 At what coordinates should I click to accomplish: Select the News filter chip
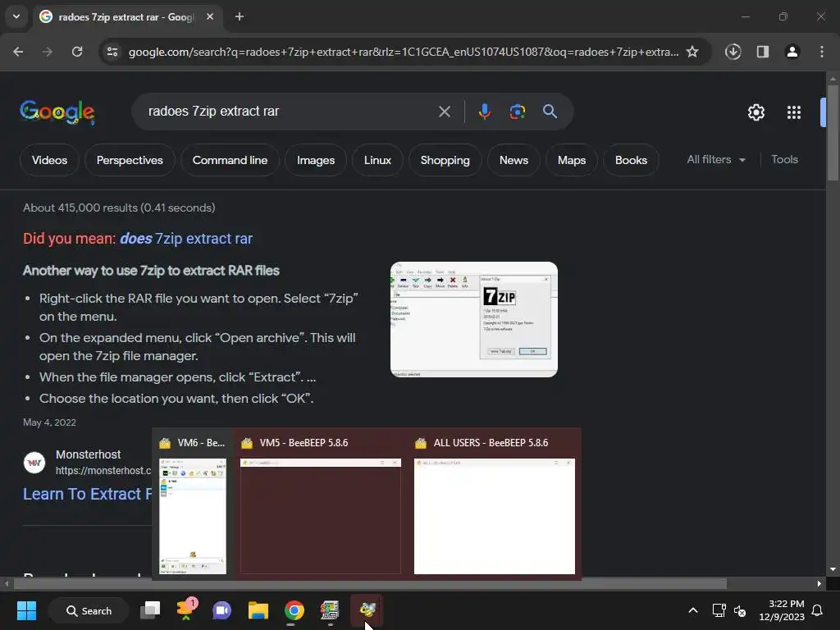(514, 160)
